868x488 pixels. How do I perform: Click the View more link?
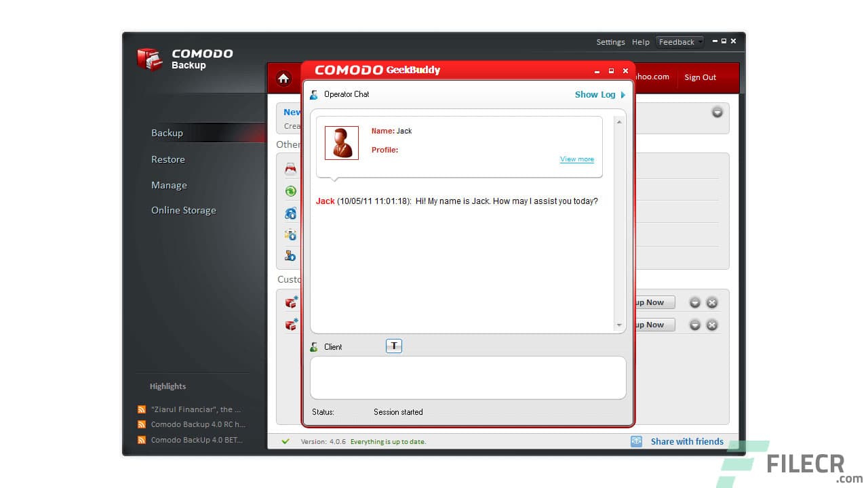(576, 159)
